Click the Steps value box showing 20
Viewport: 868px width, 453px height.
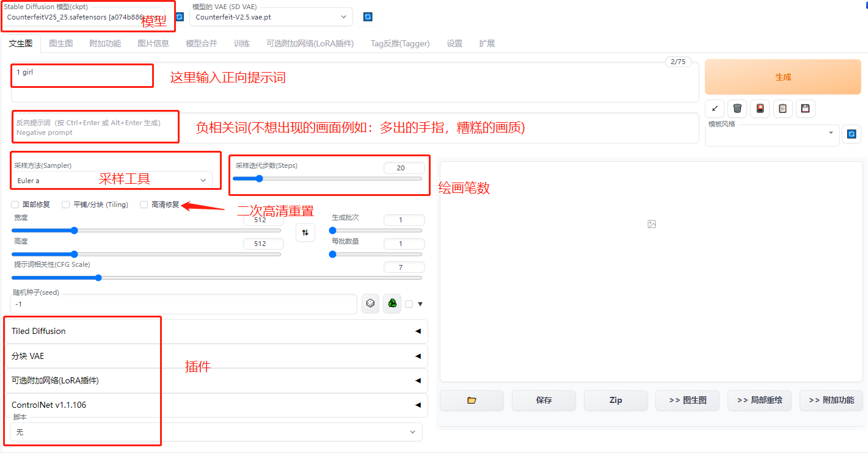coord(404,168)
